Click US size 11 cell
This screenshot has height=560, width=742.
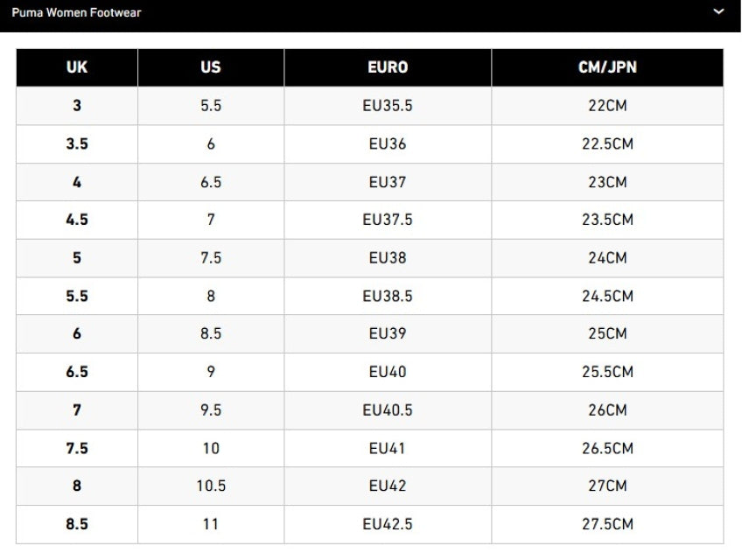(x=211, y=525)
